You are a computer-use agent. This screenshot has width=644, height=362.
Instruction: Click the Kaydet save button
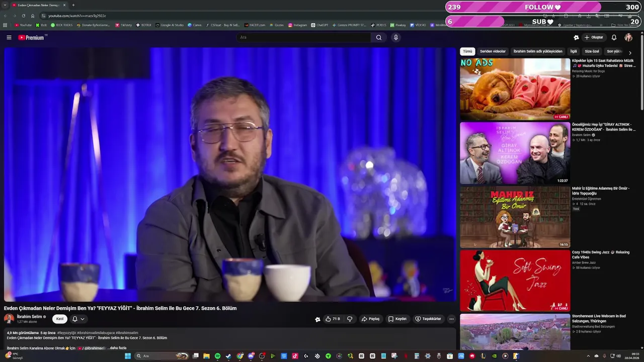[397, 319]
